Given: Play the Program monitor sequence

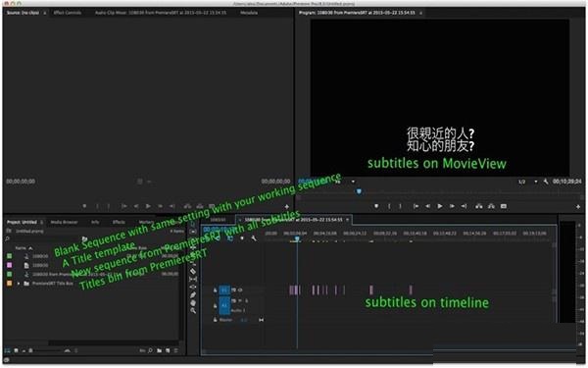Looking at the screenshot, I should (440, 206).
